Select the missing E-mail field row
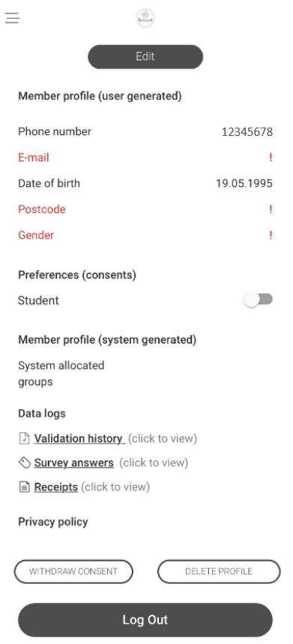This screenshot has width=293, height=644. (x=145, y=158)
